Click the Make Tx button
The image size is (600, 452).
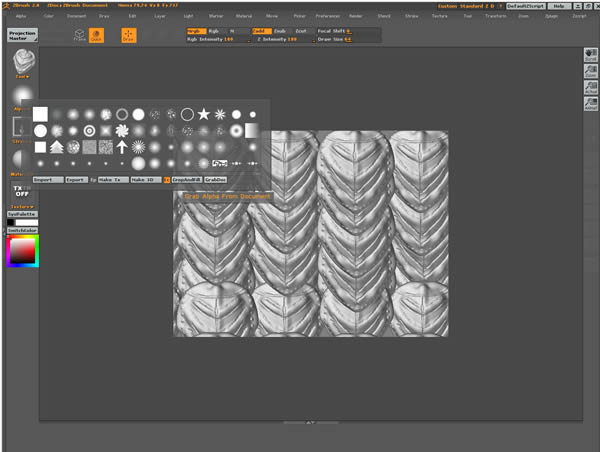pos(113,179)
